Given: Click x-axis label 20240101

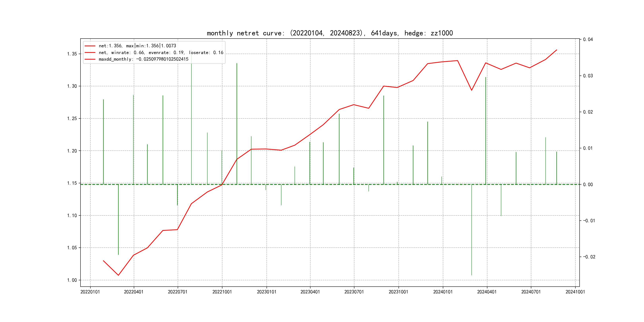Looking at the screenshot, I should coord(443,292).
